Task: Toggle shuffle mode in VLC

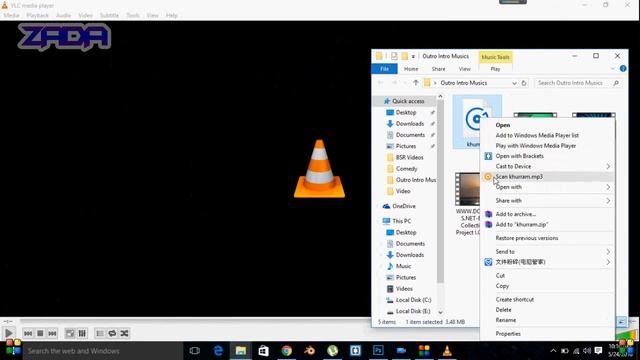Action: pyautogui.click(x=124, y=333)
